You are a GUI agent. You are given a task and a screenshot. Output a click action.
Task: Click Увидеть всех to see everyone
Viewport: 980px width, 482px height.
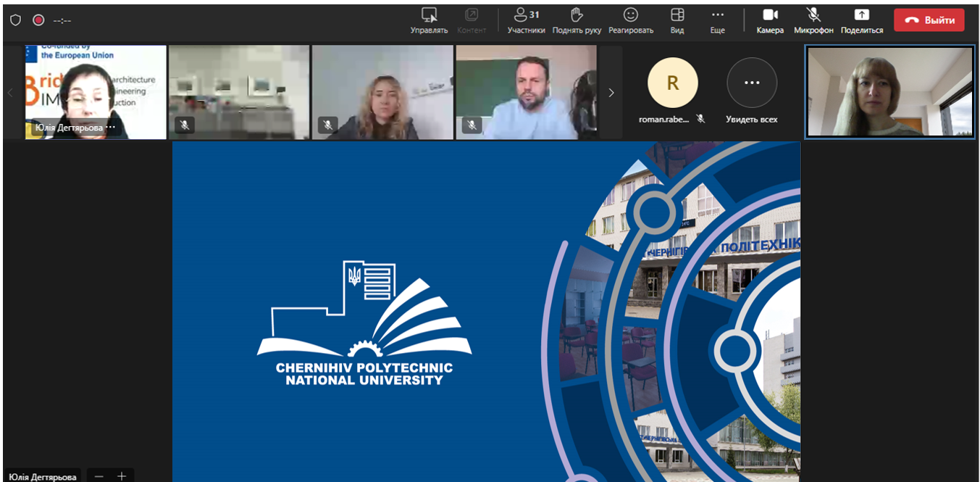coord(752,83)
